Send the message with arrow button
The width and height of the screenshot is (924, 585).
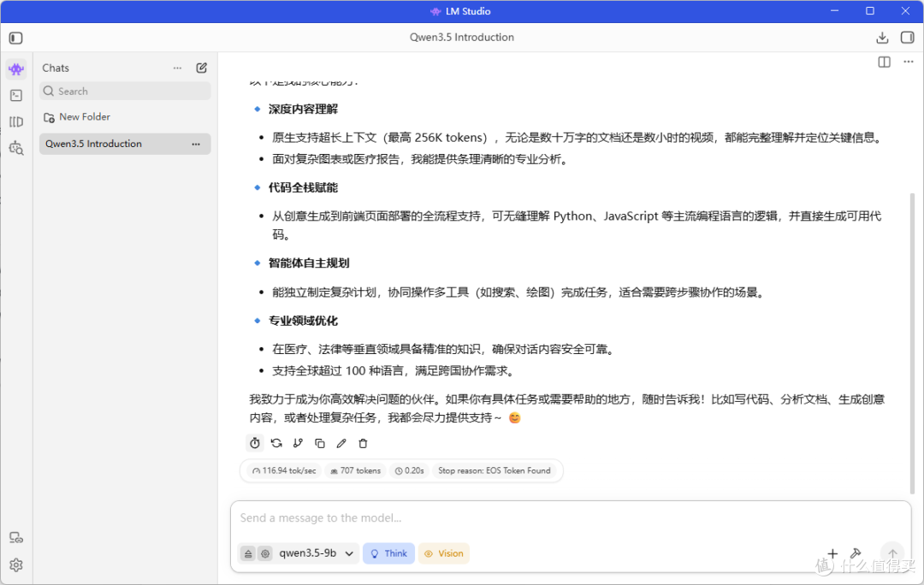pyautogui.click(x=892, y=553)
